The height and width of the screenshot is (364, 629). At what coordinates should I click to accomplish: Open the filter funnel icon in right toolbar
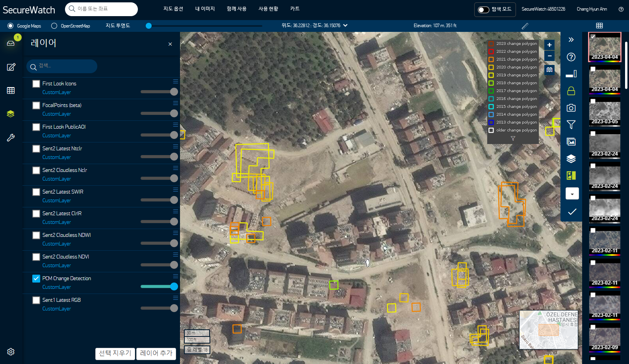point(571,125)
